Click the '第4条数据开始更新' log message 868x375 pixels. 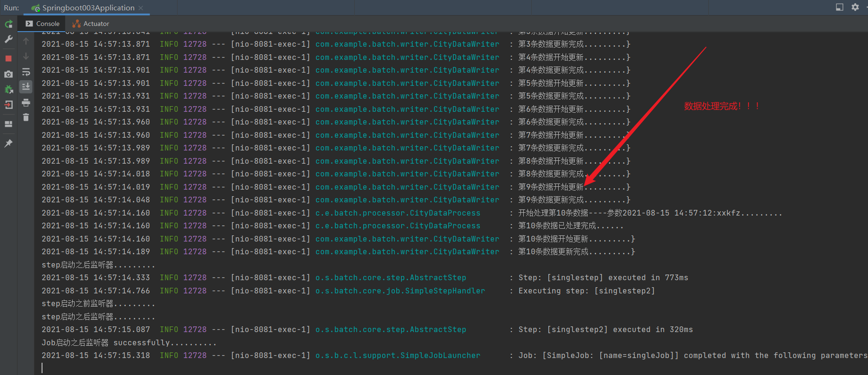[x=574, y=57]
